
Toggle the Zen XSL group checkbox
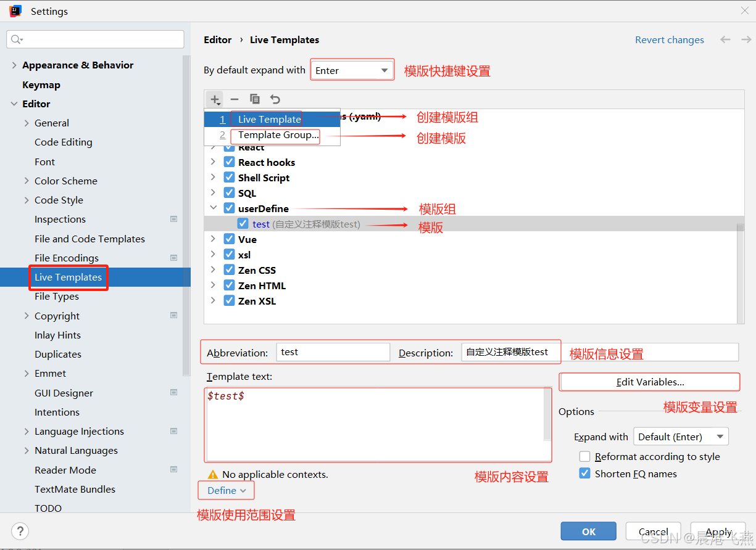tap(229, 301)
